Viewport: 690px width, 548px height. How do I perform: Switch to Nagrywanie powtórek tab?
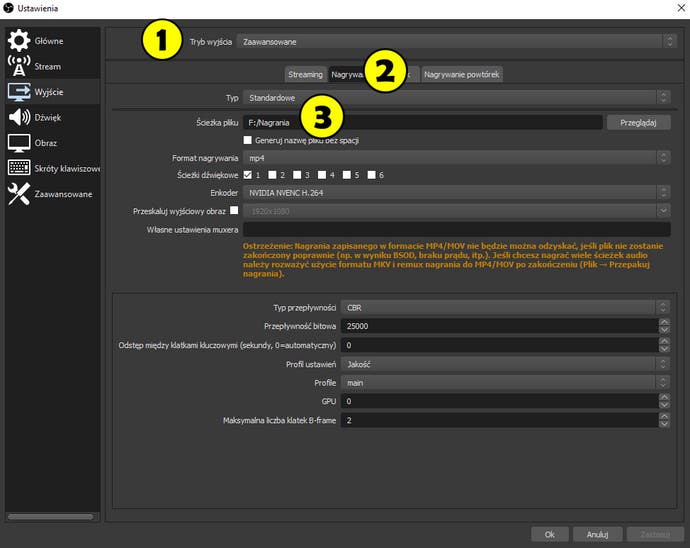pos(462,74)
